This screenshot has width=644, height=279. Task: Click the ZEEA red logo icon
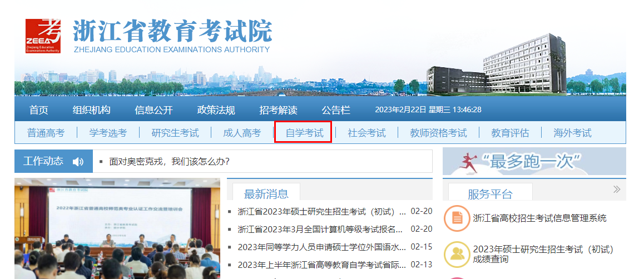tap(43, 36)
